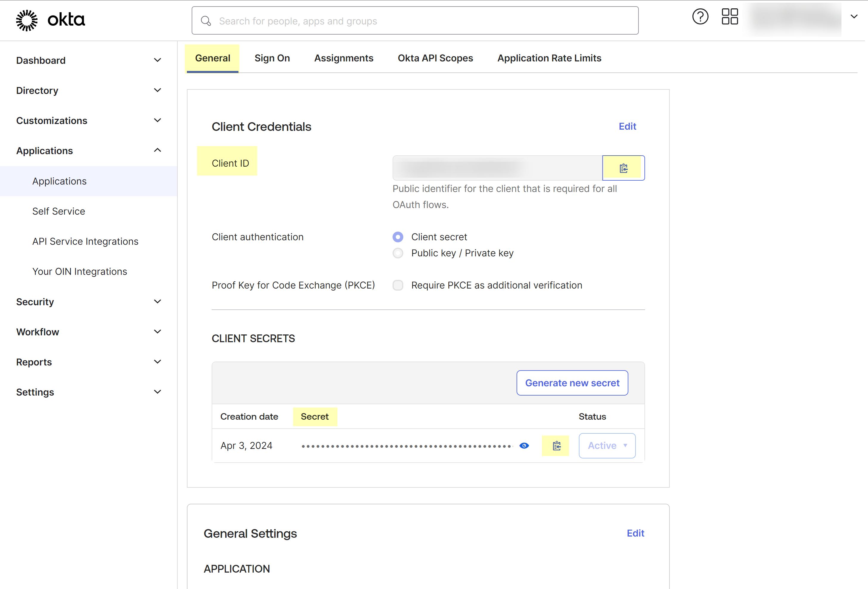Switch to the Sign On tab

[272, 58]
